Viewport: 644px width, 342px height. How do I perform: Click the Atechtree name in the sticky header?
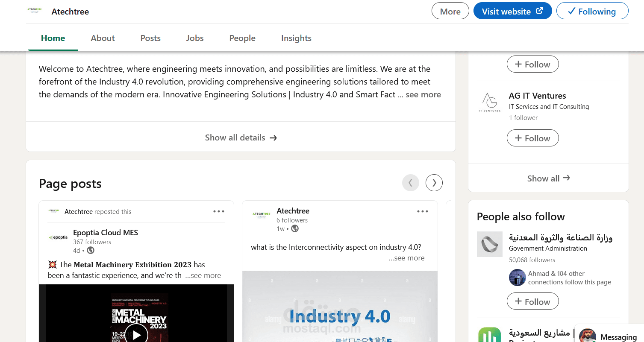70,12
